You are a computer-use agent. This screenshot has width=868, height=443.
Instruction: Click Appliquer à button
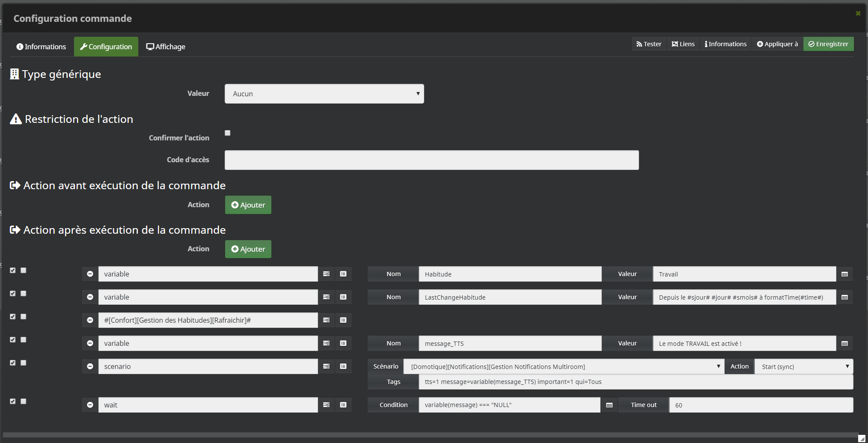tap(777, 44)
